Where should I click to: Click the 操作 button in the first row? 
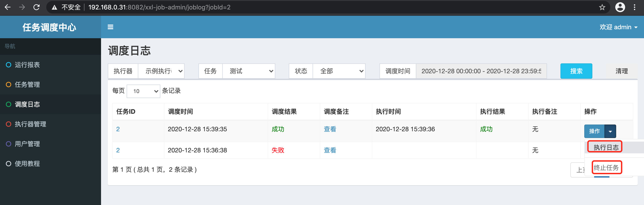(594, 131)
